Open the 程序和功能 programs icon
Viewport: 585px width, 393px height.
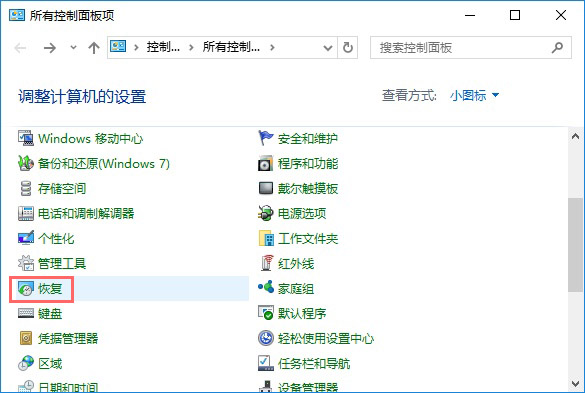pos(266,163)
